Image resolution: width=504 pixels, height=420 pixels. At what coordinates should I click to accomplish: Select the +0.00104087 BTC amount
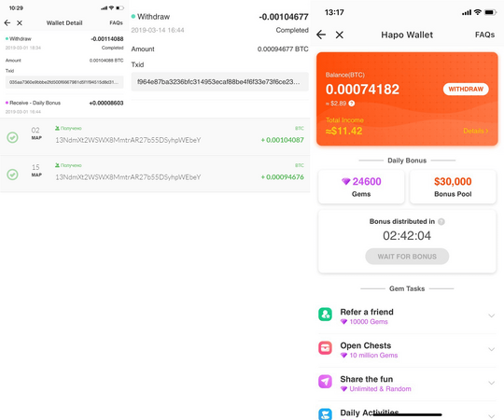coord(282,140)
